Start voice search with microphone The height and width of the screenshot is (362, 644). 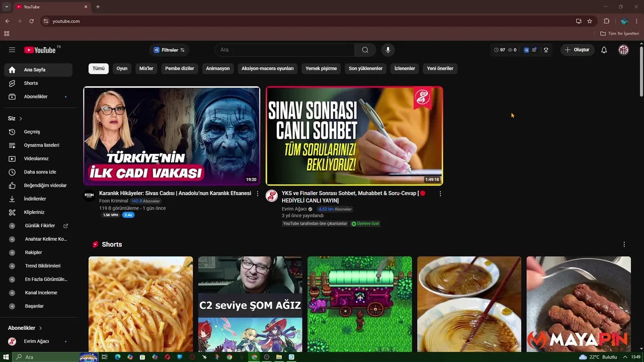click(x=388, y=50)
